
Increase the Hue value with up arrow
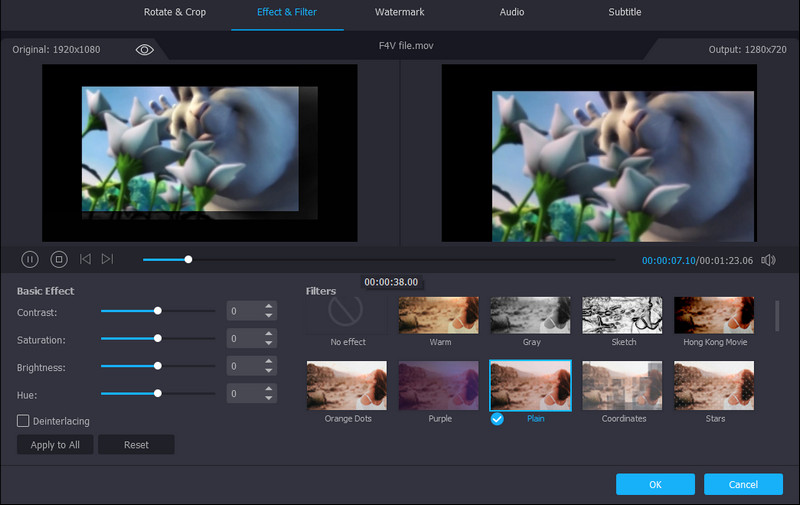(x=268, y=390)
